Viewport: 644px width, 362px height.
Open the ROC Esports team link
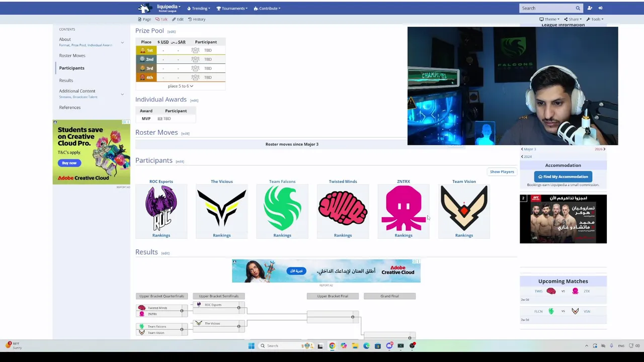pos(161,182)
